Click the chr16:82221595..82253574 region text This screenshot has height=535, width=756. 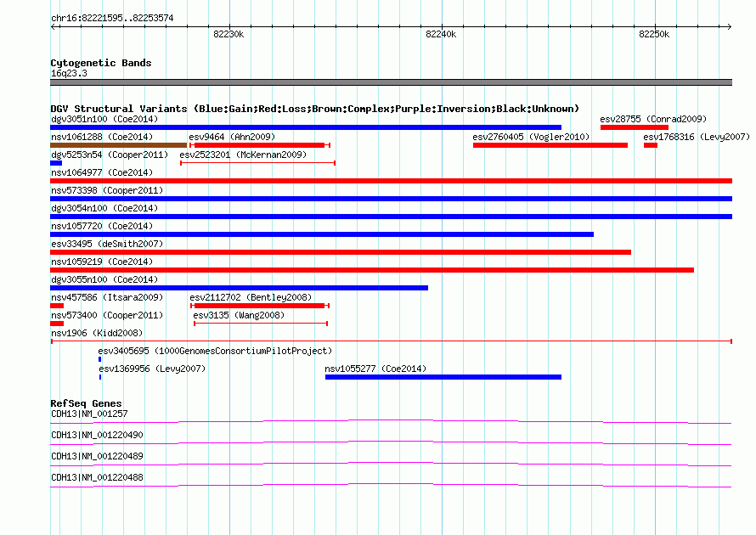coord(112,19)
